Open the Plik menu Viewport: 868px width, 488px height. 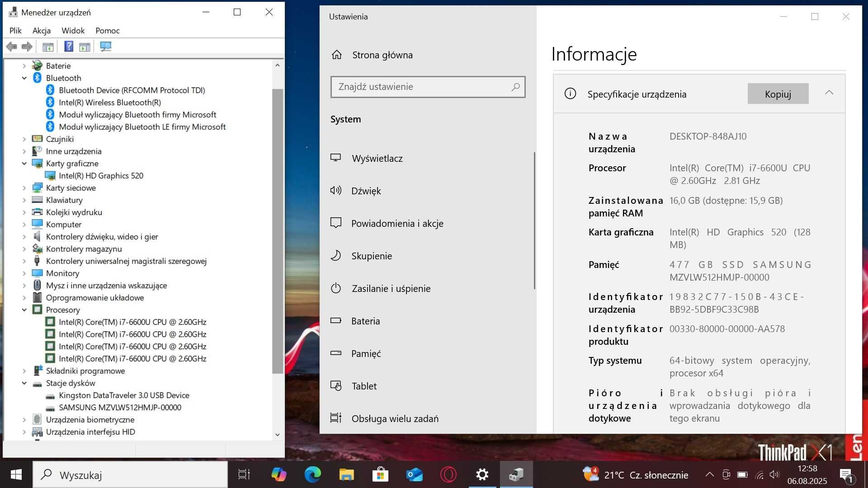pos(15,31)
